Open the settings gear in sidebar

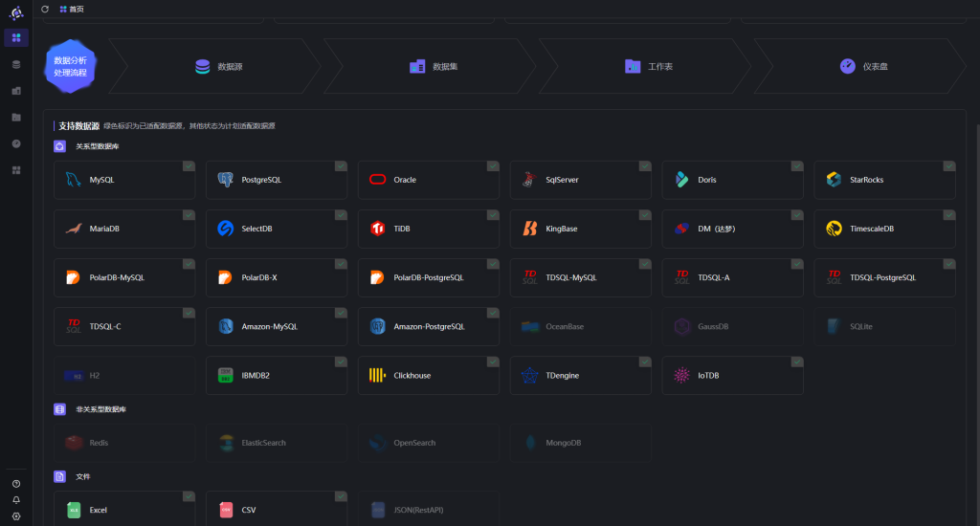(16, 516)
